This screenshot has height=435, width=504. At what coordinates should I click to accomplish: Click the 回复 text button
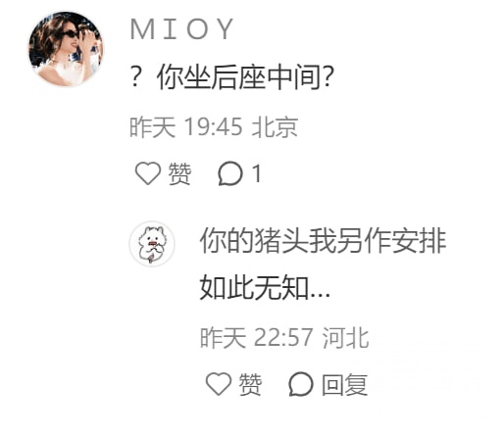tap(344, 384)
